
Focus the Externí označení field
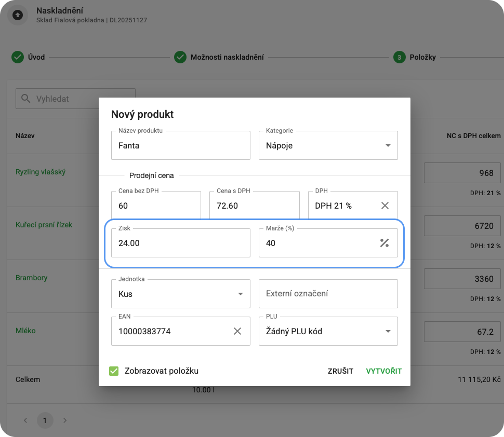(x=328, y=294)
